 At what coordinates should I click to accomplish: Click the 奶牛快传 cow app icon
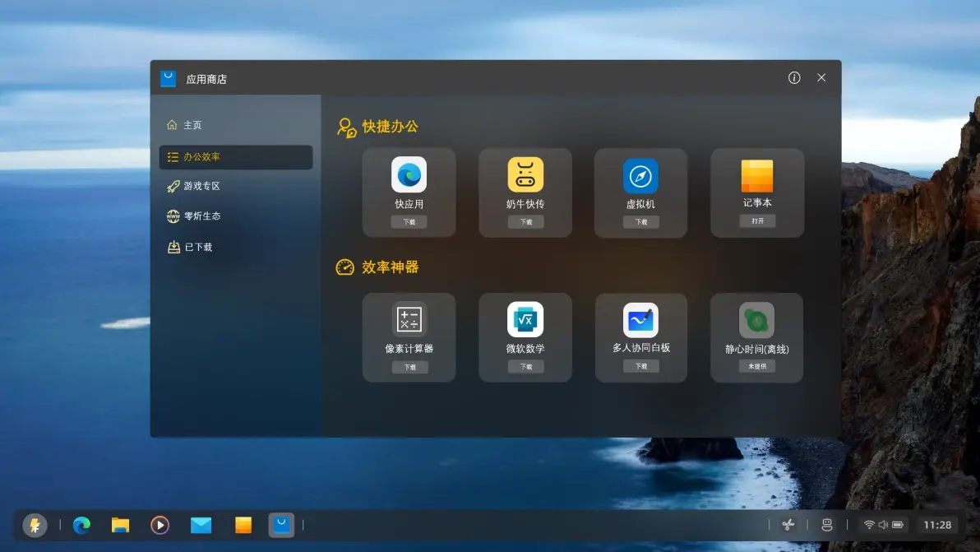pyautogui.click(x=525, y=174)
